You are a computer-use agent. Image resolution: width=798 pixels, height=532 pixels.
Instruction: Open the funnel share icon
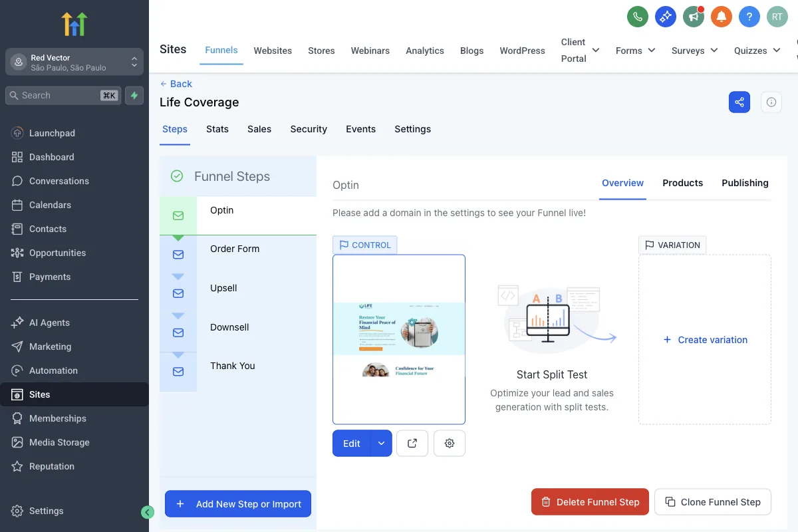click(x=739, y=102)
